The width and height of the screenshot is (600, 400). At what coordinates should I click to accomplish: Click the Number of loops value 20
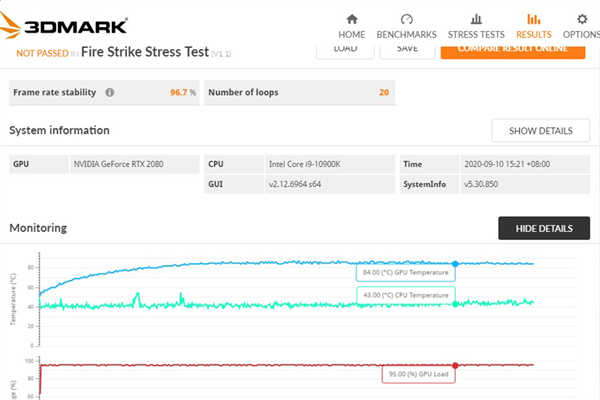click(384, 92)
